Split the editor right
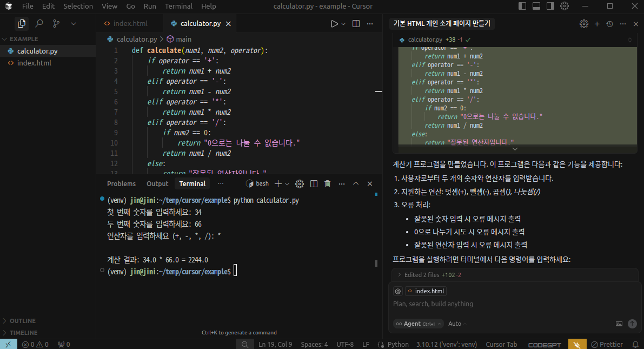Screen dimensions: 644x349 tap(356, 24)
